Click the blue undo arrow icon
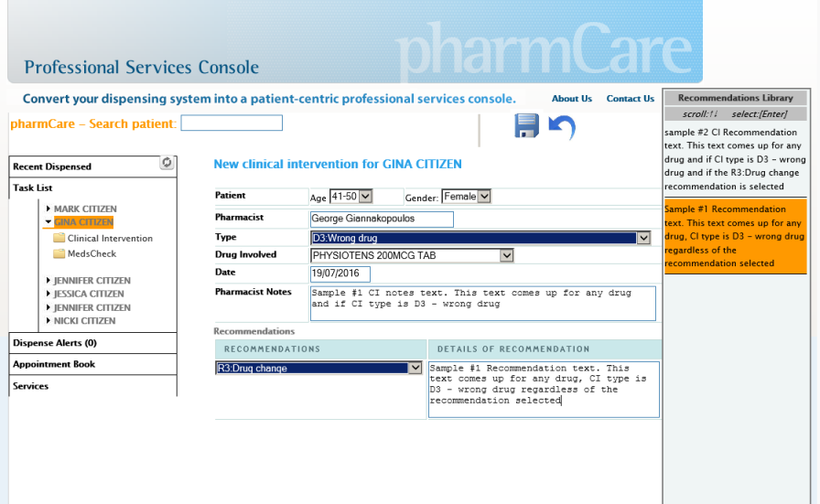 click(562, 127)
